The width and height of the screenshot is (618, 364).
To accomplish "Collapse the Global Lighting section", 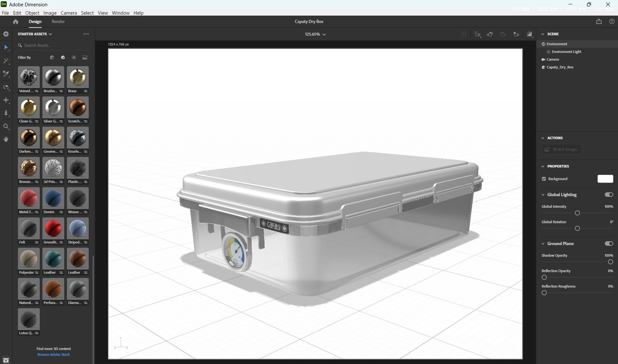I will [x=543, y=195].
